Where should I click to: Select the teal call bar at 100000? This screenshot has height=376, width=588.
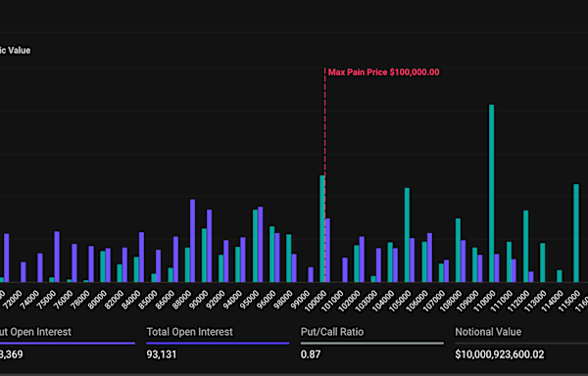(x=322, y=228)
